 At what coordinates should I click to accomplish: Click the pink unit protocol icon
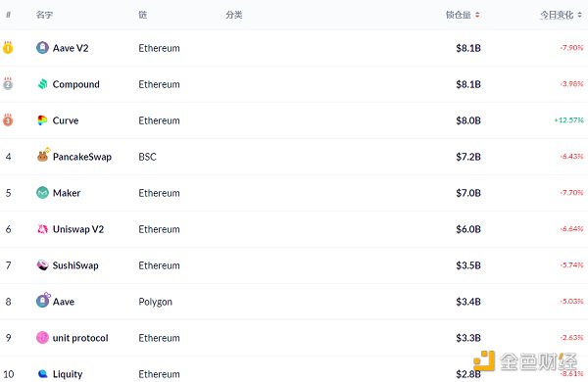42,338
